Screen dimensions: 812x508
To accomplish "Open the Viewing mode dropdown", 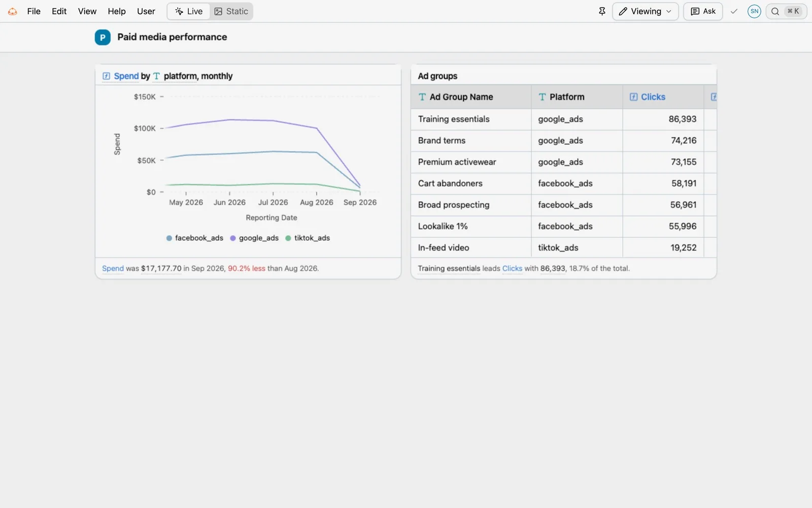I will (x=645, y=11).
